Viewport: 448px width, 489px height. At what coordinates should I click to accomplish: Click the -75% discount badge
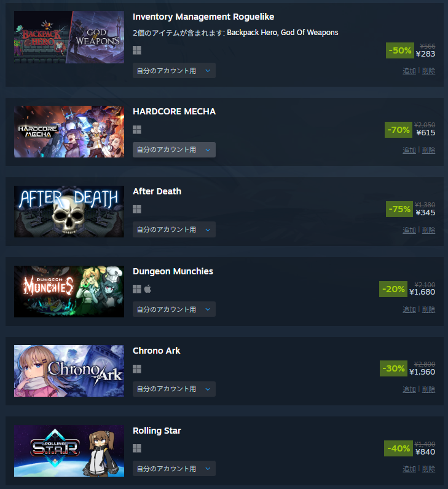pyautogui.click(x=399, y=209)
